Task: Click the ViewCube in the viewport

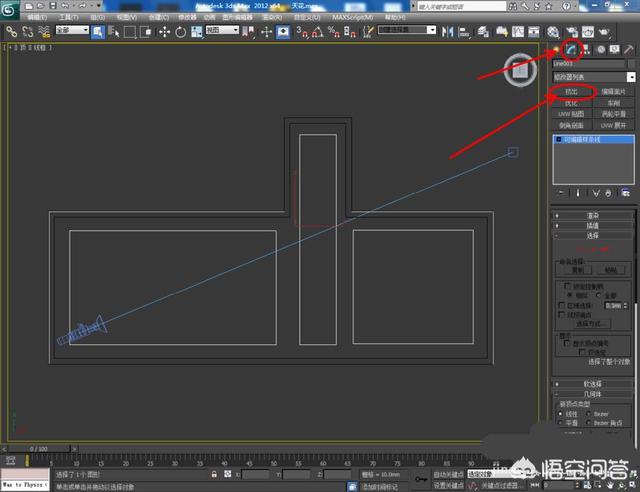Action: pyautogui.click(x=520, y=70)
